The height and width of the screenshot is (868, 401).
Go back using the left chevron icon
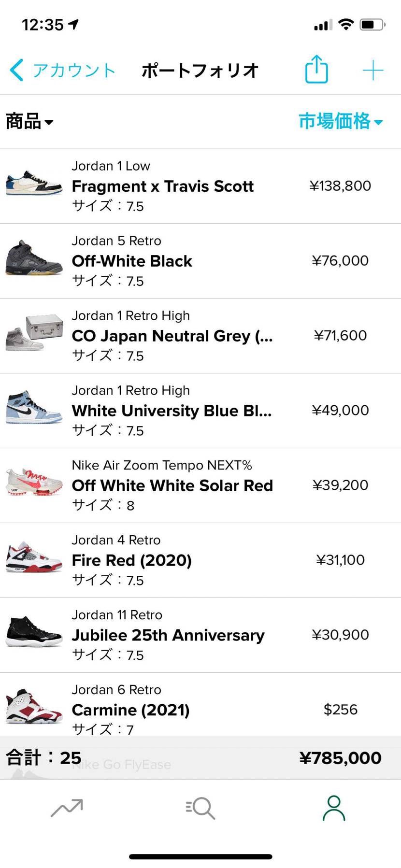pos(16,70)
